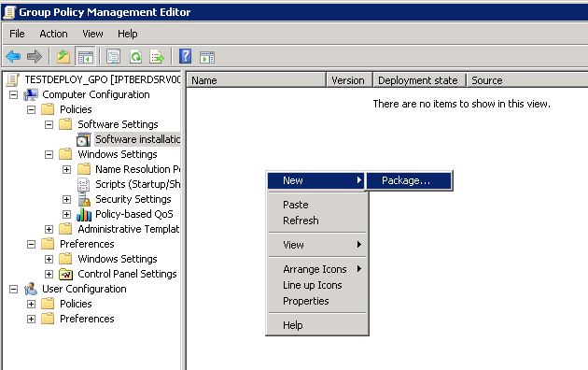Click the Computer Configuration computer icon
This screenshot has width=588, height=370.
coord(31,94)
